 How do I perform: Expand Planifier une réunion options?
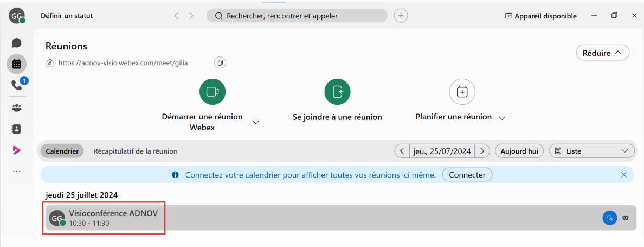[501, 118]
